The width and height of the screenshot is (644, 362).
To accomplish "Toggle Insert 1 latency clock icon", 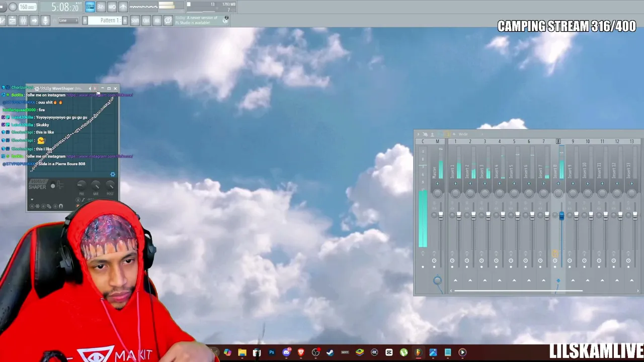I will point(452,260).
